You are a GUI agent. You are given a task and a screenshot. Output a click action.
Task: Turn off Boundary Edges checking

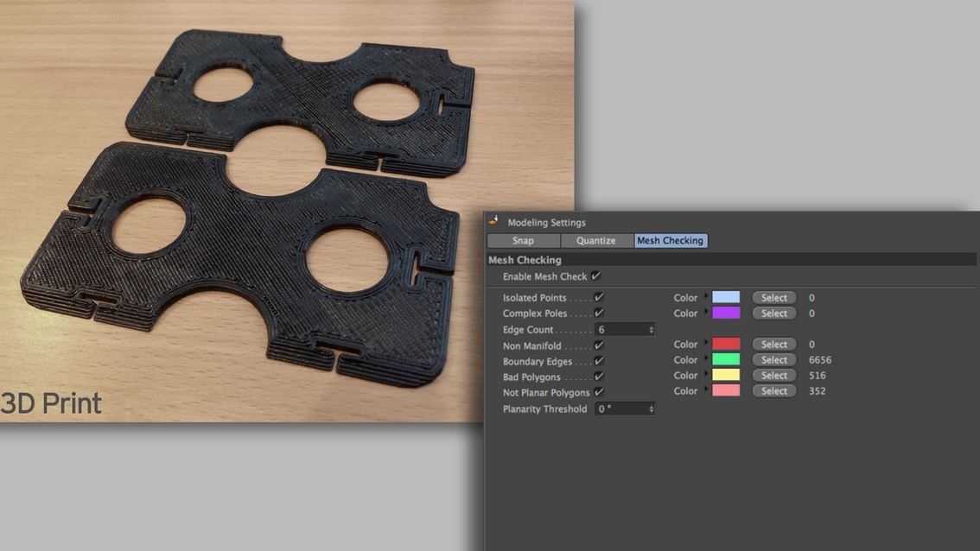[x=599, y=360]
